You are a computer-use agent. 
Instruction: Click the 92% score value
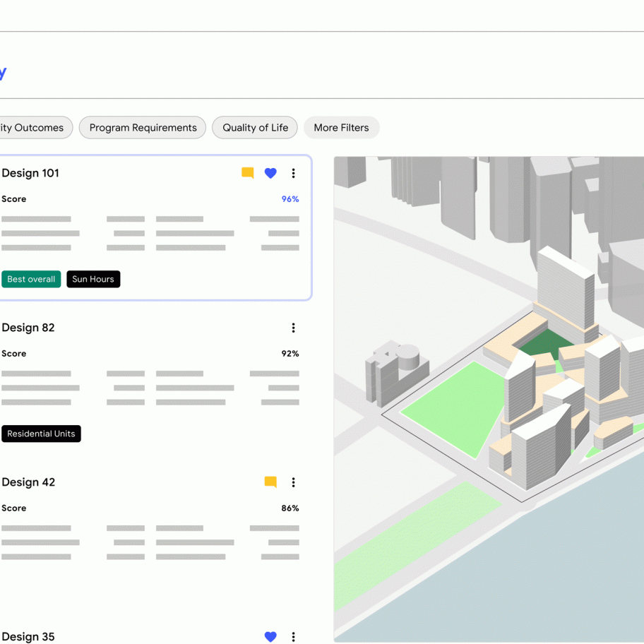click(290, 354)
